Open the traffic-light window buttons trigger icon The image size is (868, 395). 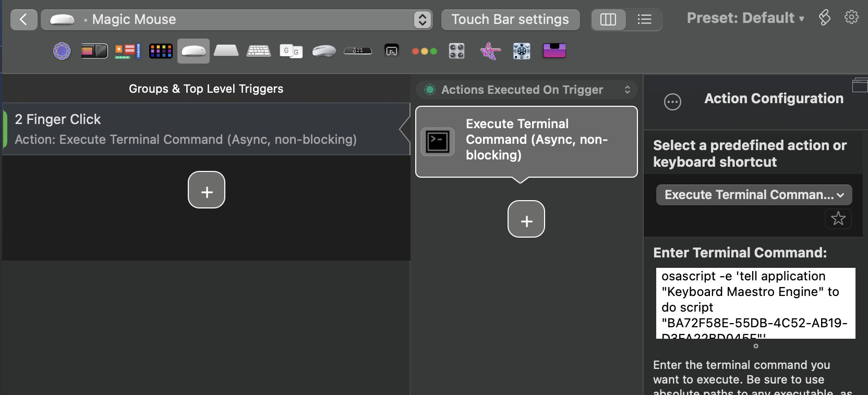tap(424, 51)
